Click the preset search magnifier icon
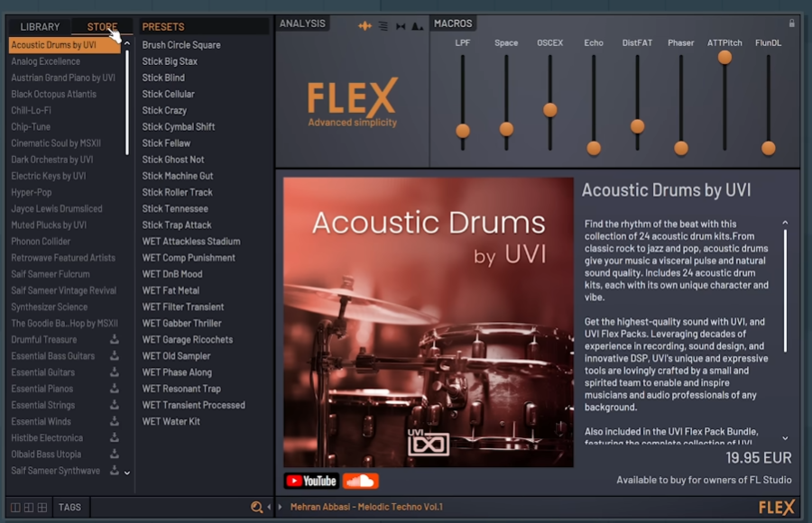812x523 pixels. (x=256, y=507)
